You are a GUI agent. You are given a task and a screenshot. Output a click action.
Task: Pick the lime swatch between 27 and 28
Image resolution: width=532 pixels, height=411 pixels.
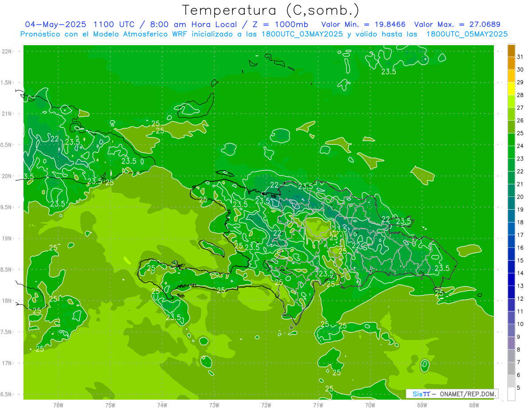[511, 102]
